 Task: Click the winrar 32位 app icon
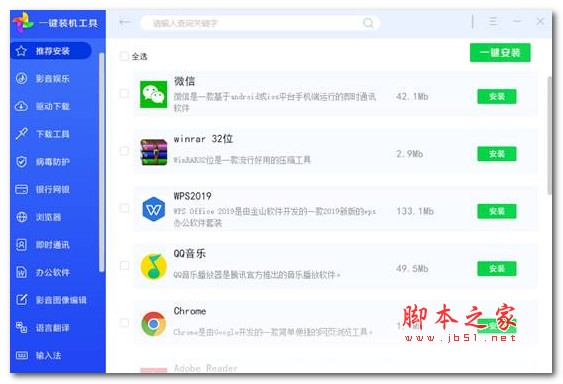click(154, 152)
